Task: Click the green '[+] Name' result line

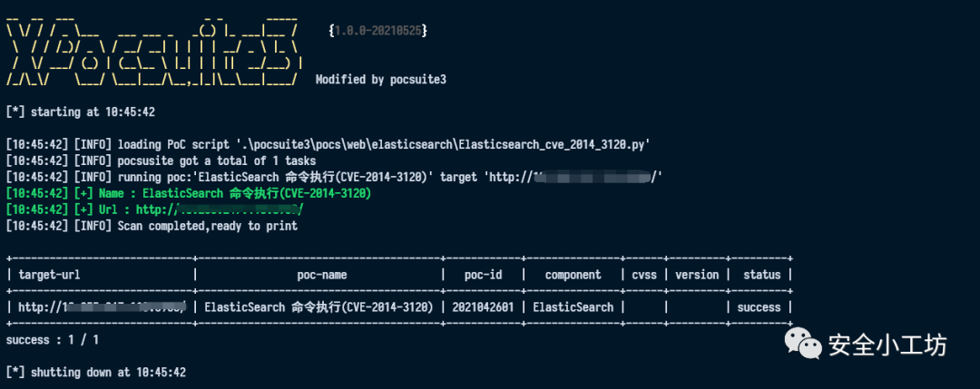Action: coord(188,193)
